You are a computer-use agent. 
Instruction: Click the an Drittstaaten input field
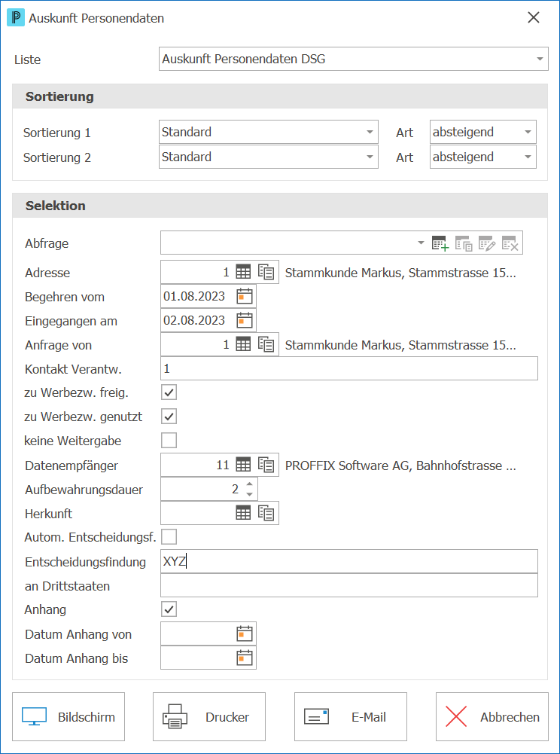(349, 586)
